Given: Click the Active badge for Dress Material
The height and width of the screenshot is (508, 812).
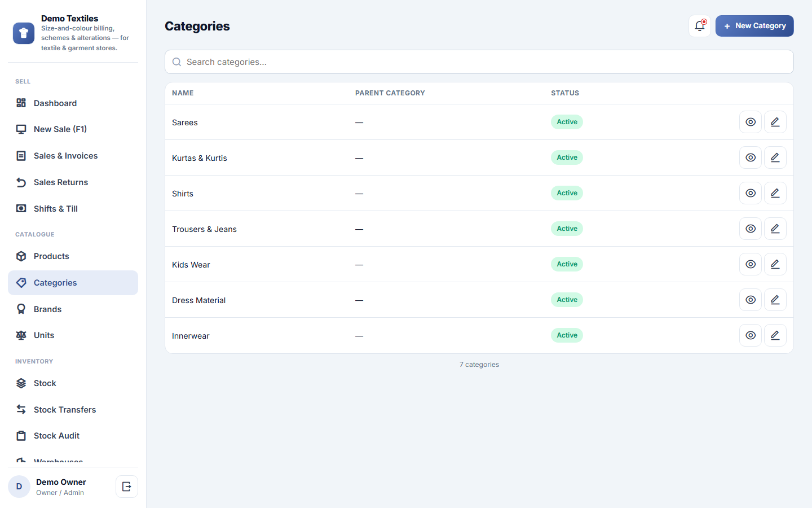Looking at the screenshot, I should point(567,300).
